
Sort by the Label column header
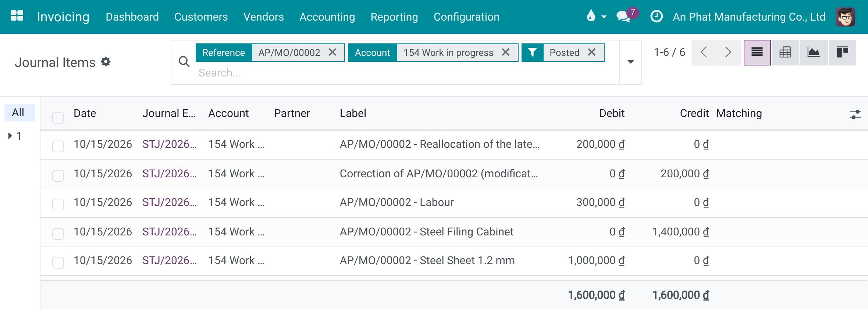pyautogui.click(x=353, y=113)
